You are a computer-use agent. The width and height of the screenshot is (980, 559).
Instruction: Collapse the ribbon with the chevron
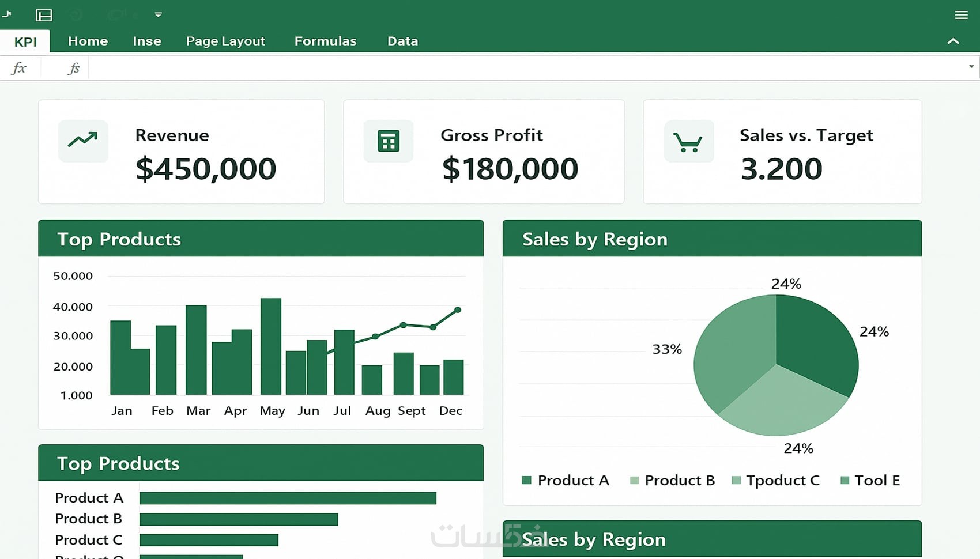click(x=953, y=41)
